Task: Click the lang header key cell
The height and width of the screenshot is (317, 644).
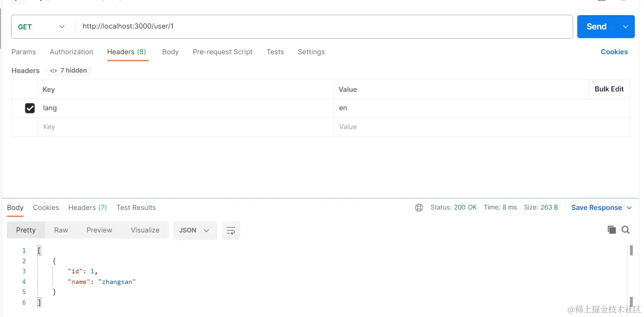Action: coord(186,108)
